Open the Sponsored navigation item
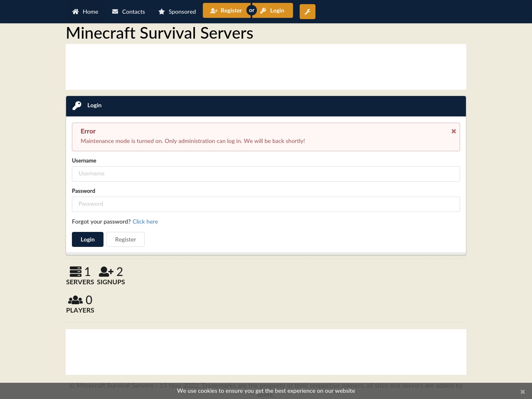Viewport: 532px width, 399px height. point(177,12)
